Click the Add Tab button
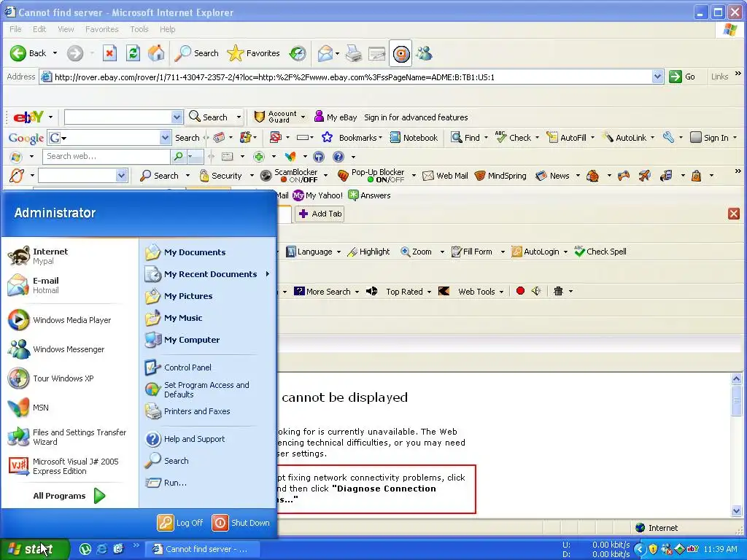 320,214
